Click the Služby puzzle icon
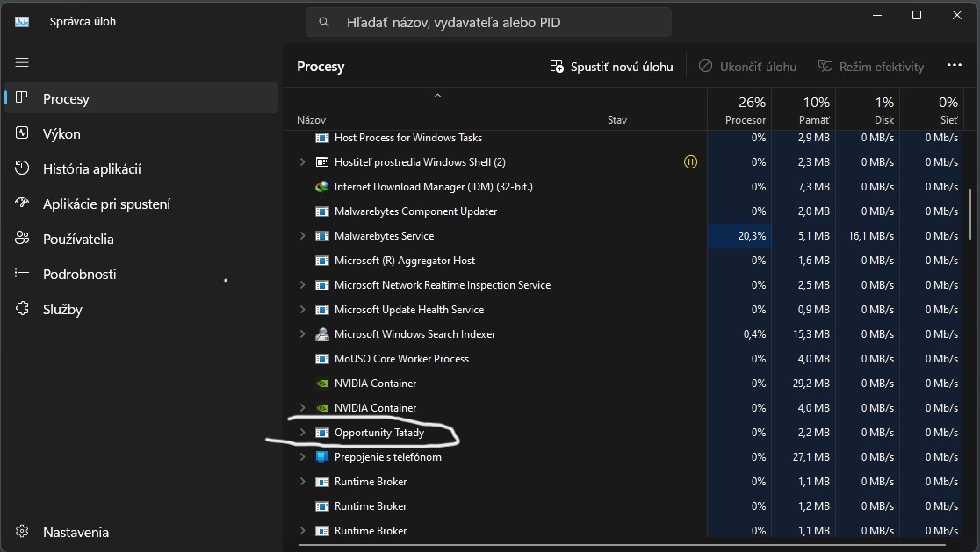 [22, 309]
